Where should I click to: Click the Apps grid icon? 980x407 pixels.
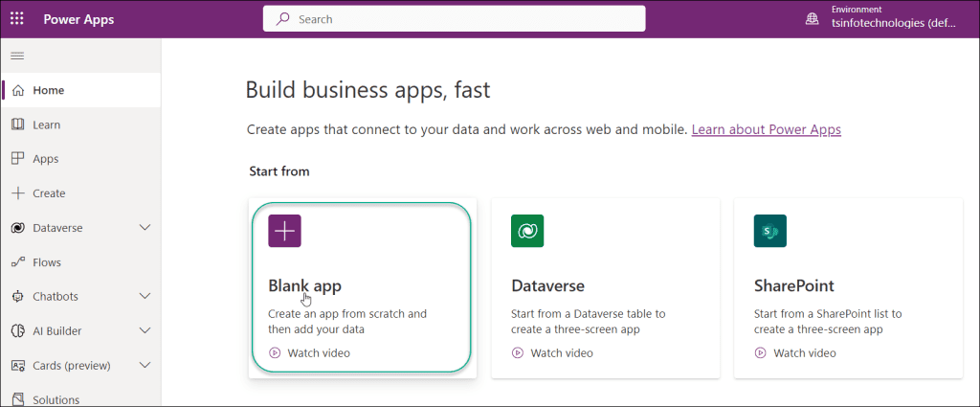pyautogui.click(x=18, y=159)
